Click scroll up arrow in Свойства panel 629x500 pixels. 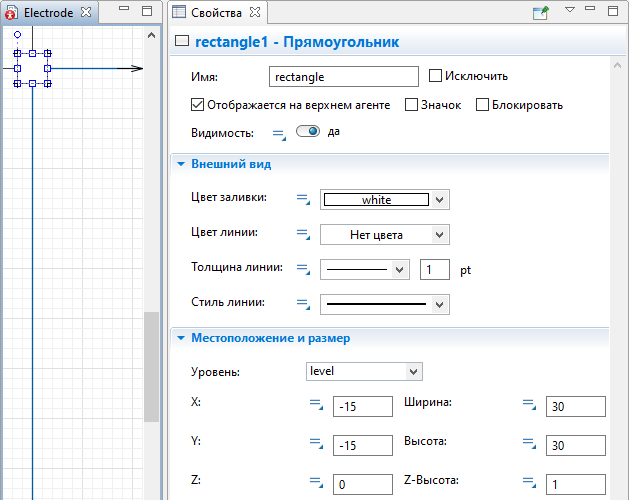point(617,65)
